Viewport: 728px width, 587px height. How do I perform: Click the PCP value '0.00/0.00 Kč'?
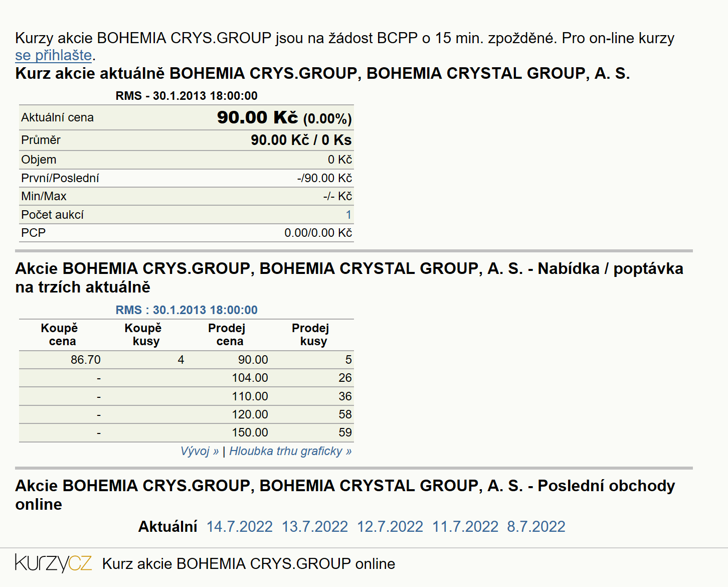(x=318, y=233)
